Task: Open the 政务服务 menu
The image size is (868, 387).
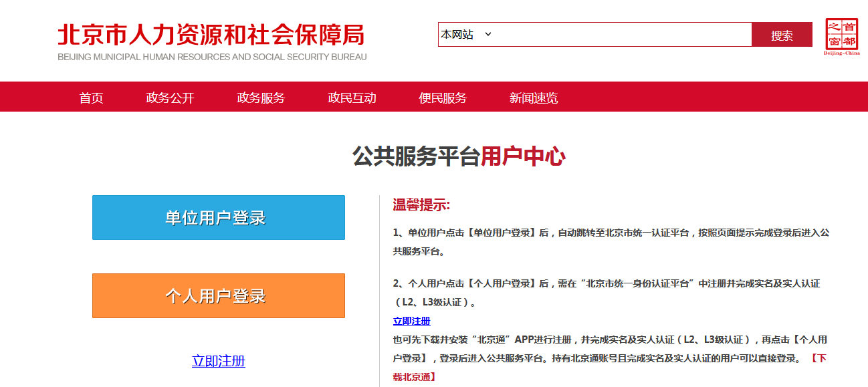Action: (x=259, y=97)
